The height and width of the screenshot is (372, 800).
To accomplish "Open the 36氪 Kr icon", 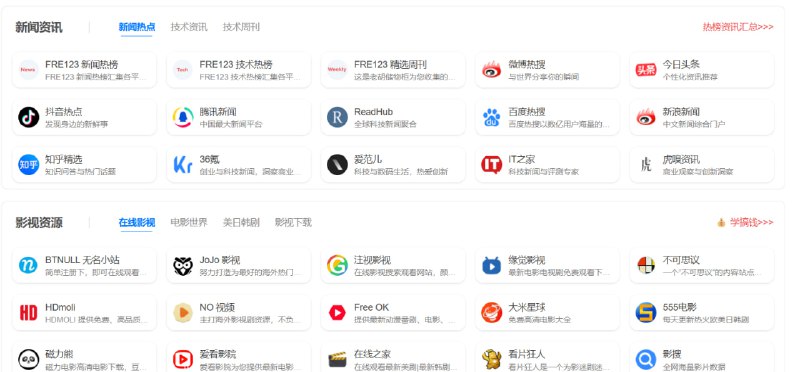I will point(183,165).
